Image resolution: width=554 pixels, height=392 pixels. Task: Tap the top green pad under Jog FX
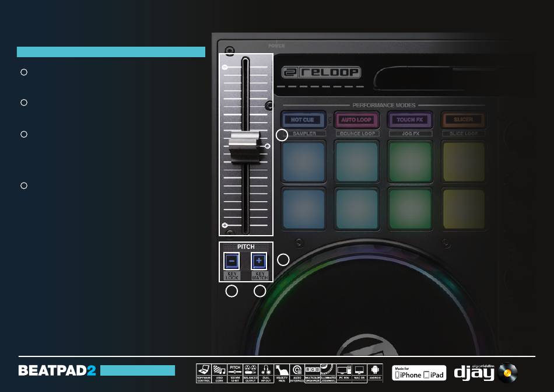point(410,162)
